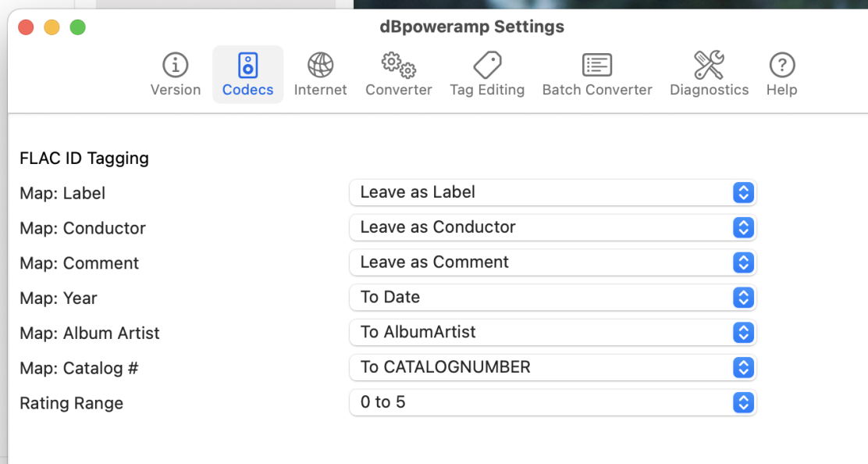The image size is (868, 464).
Task: Open the Help question mark icon
Action: [781, 65]
